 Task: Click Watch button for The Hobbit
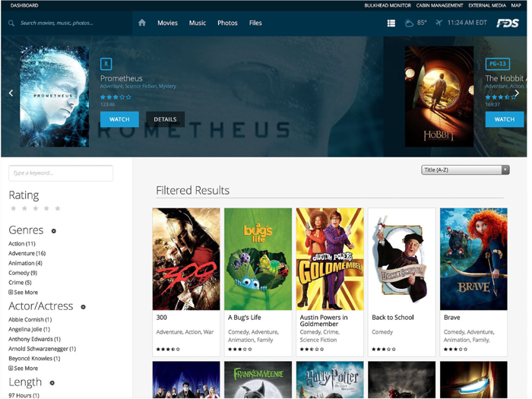pos(505,119)
